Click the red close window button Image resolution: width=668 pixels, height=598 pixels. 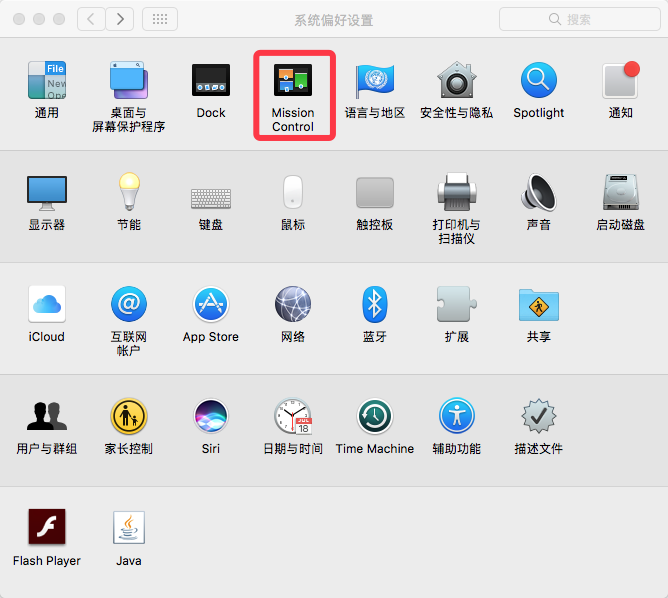(x=19, y=19)
